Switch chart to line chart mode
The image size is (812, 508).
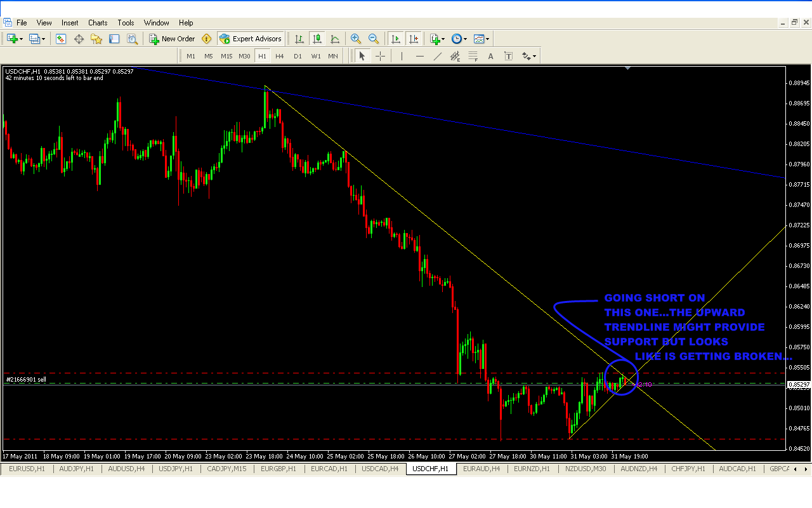pos(335,39)
